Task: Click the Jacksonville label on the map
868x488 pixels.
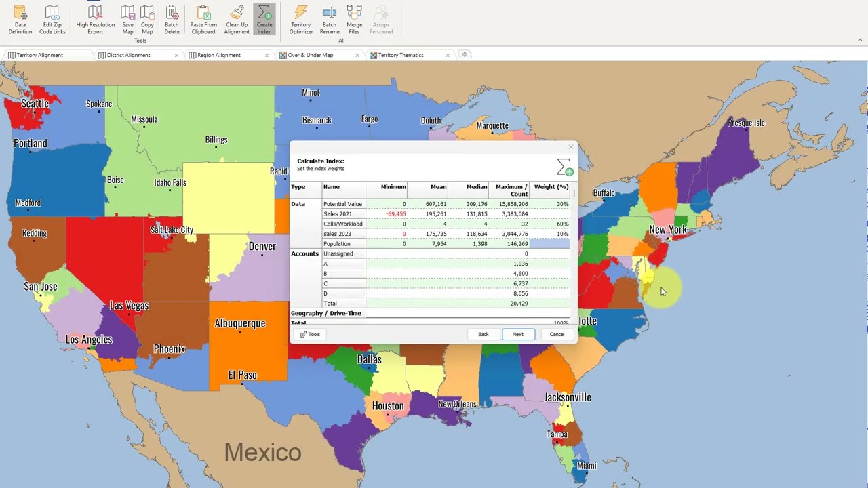Action: click(568, 397)
